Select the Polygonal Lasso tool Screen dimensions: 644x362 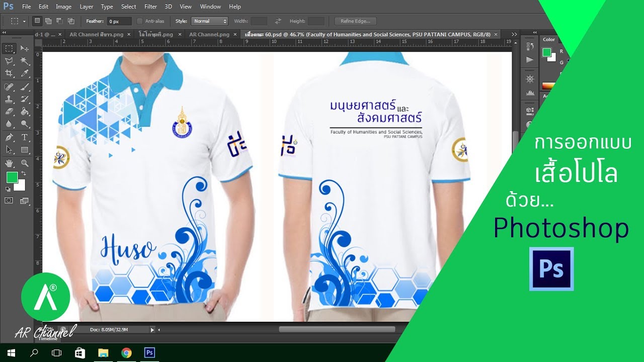coord(9,61)
